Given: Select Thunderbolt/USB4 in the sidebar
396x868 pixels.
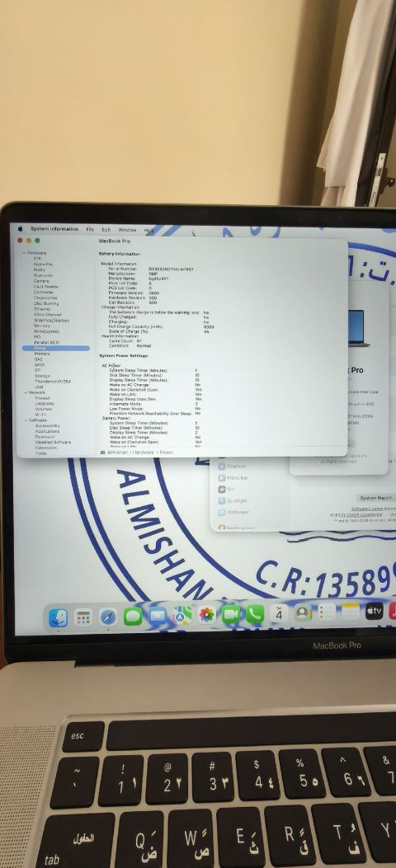Looking at the screenshot, I should tap(53, 382).
